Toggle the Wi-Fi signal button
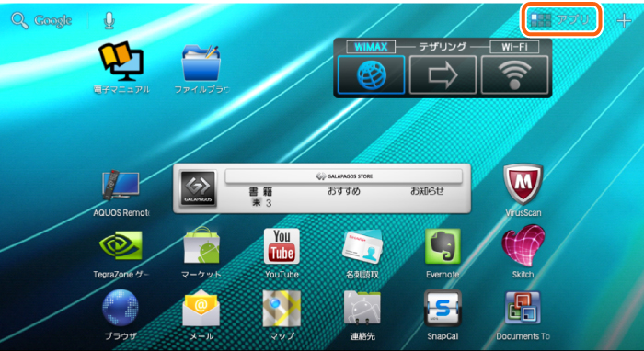The width and height of the screenshot is (644, 351). [x=514, y=75]
